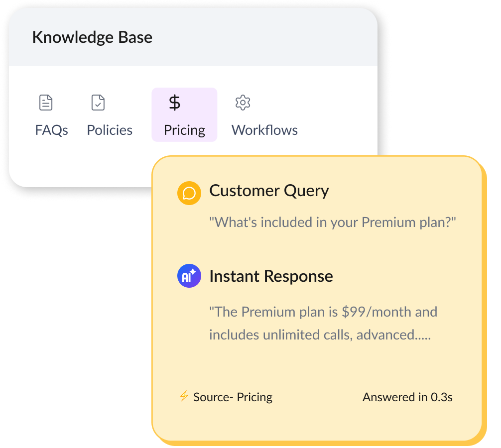Viewport: 501px width, 448px height.
Task: Select the Premium plan question text
Action: [x=333, y=222]
